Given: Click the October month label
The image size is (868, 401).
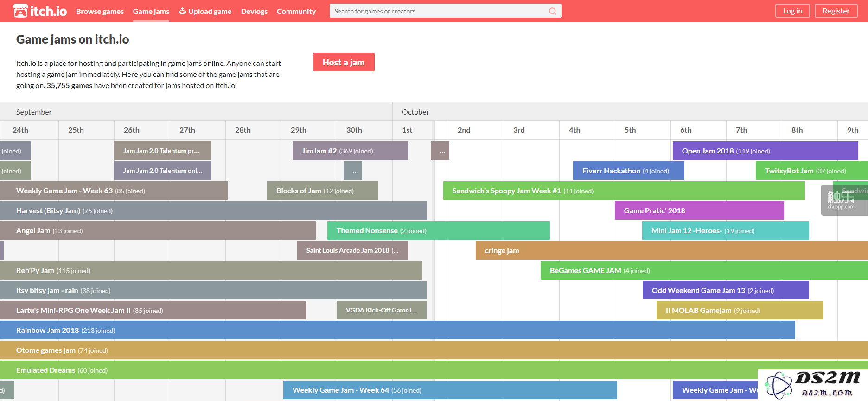Looking at the screenshot, I should click(x=415, y=112).
